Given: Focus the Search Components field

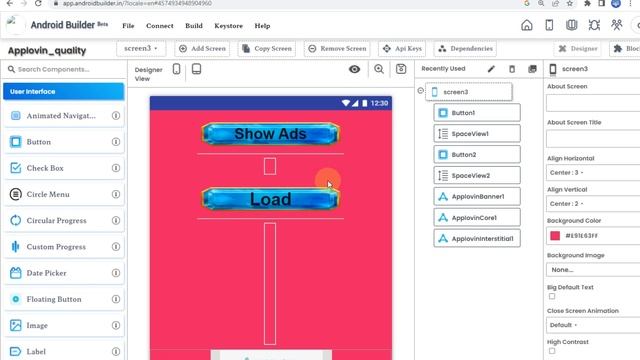Looking at the screenshot, I should pyautogui.click(x=64, y=69).
